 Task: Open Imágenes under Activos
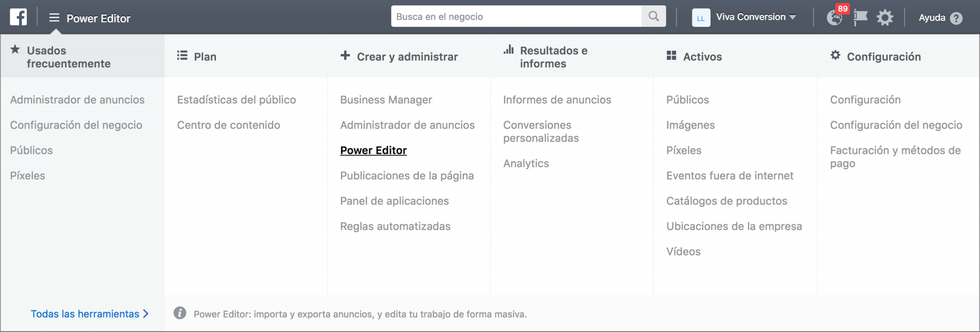point(690,125)
